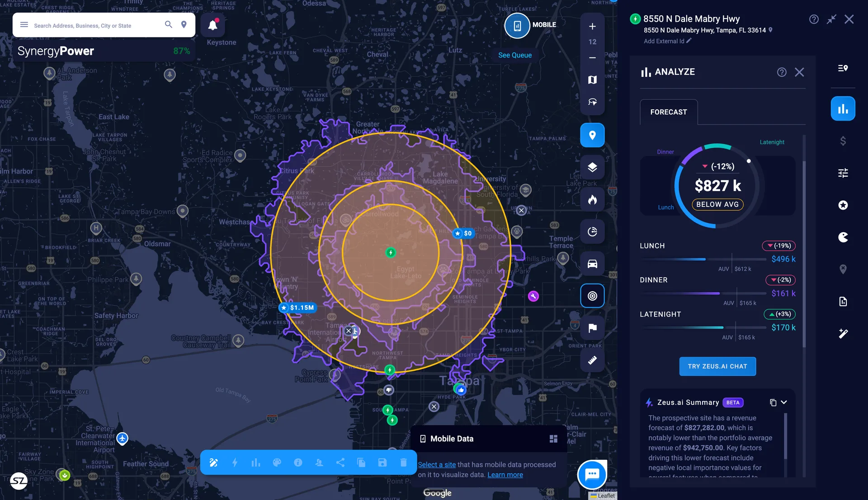Click the Learn more link

505,475
